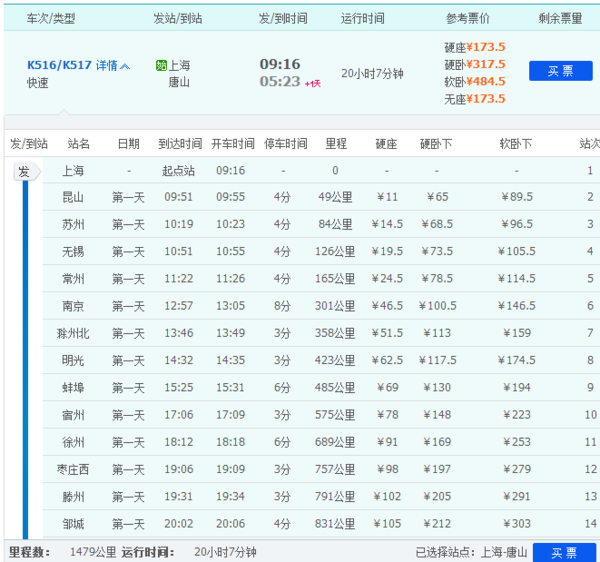Select the 昆山 station name
Image resolution: width=600 pixels, height=562 pixels.
(x=73, y=197)
